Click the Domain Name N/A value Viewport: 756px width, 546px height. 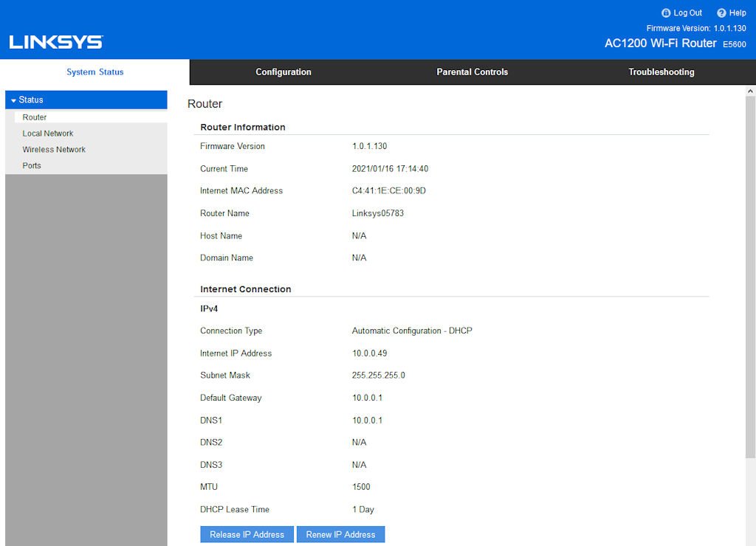[x=360, y=258]
